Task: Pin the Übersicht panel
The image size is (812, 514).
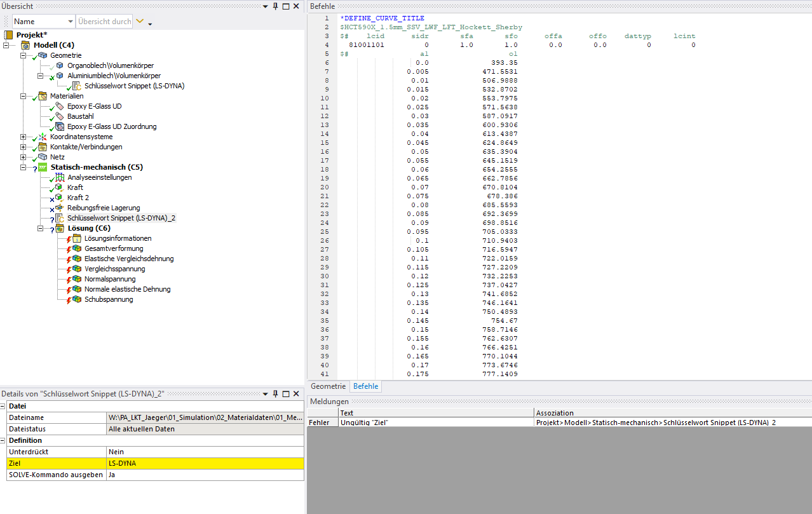Action: [x=275, y=6]
